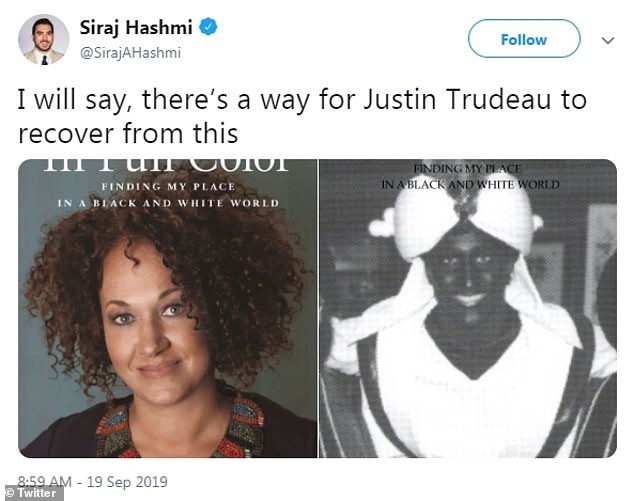
Task: Click the beaded collar on left cover
Action: coord(180,429)
